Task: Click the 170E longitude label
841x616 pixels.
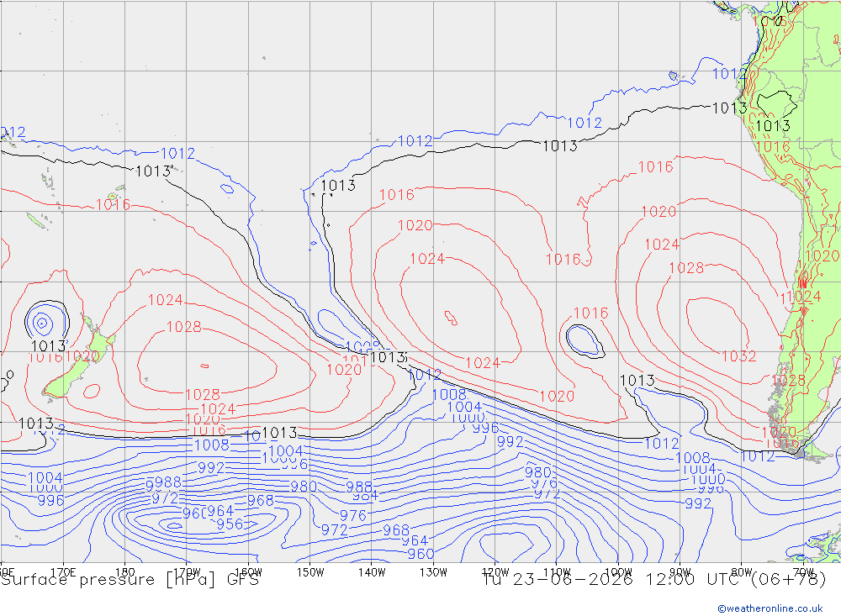Action: [x=63, y=572]
